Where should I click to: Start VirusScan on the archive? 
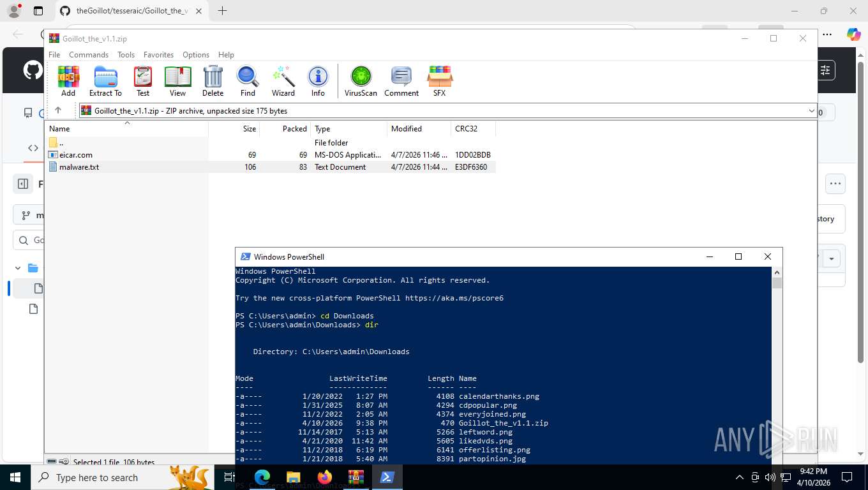point(361,80)
